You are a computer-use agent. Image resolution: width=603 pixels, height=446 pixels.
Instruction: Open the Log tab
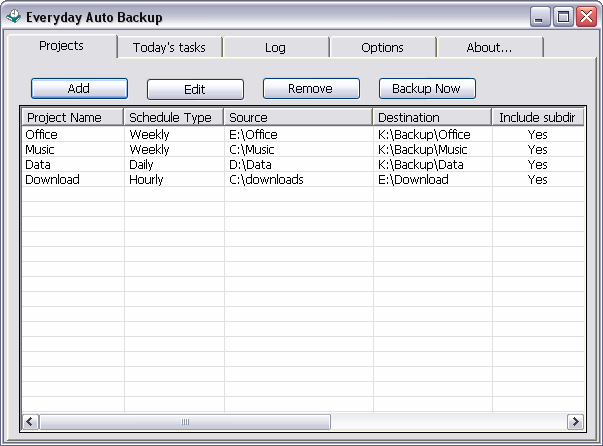pyautogui.click(x=275, y=47)
